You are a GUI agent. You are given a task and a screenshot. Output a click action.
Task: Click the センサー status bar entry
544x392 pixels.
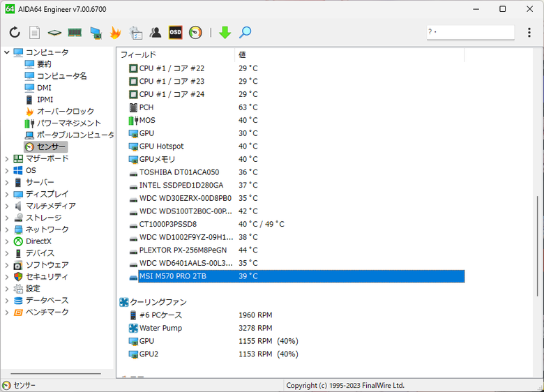click(x=19, y=386)
